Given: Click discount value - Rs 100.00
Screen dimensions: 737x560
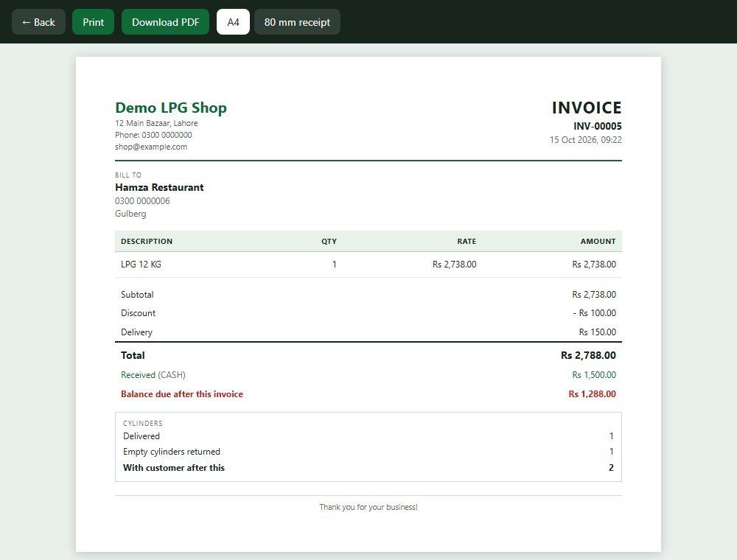Looking at the screenshot, I should 595,313.
